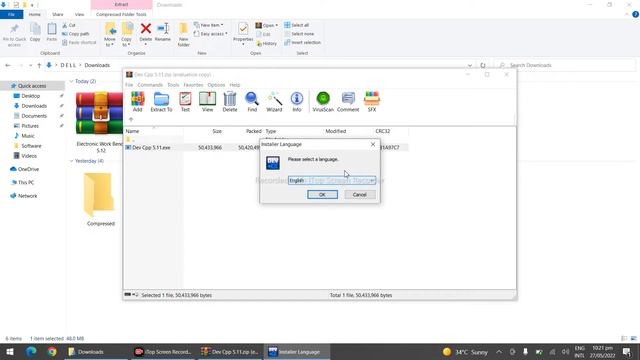
Task: Collapse the Today group
Action: [x=71, y=81]
